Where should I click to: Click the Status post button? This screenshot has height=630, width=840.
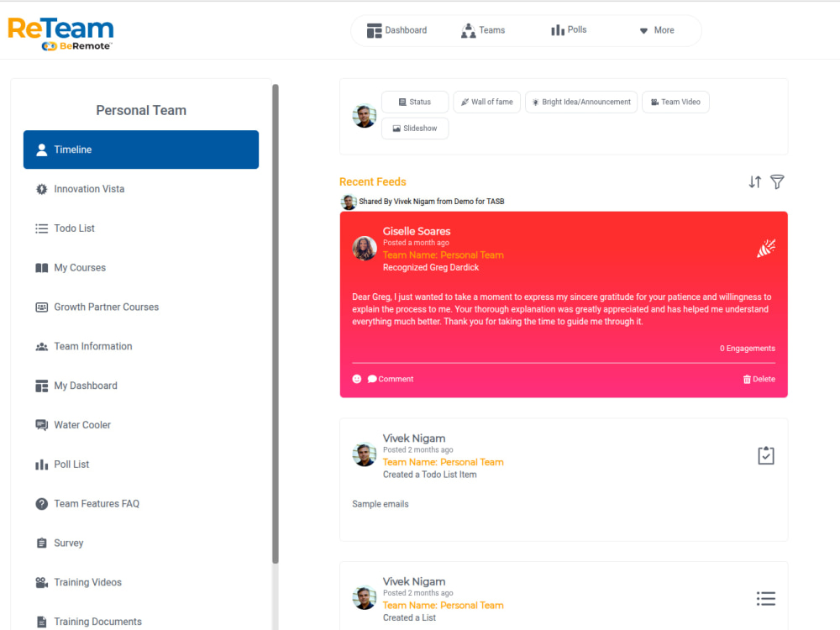tap(415, 102)
